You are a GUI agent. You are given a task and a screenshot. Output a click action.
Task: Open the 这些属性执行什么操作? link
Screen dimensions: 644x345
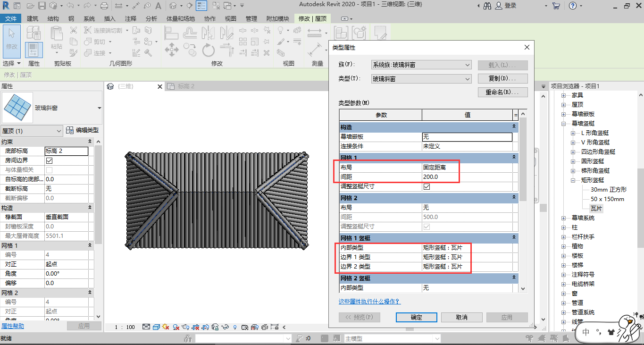tap(369, 301)
